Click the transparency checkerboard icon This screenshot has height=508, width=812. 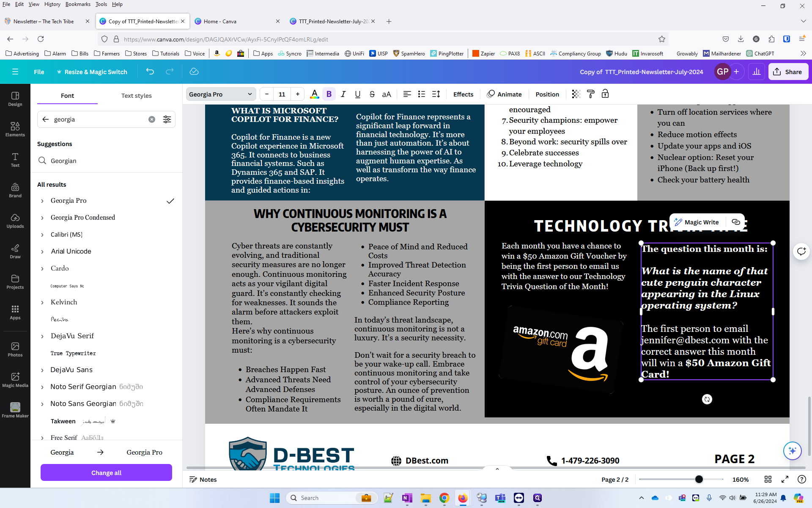576,94
